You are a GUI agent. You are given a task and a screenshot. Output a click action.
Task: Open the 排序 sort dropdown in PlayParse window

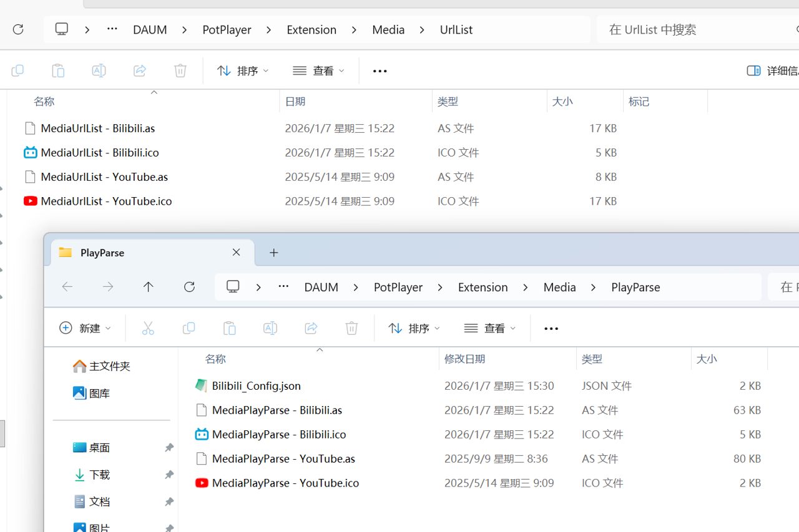414,328
